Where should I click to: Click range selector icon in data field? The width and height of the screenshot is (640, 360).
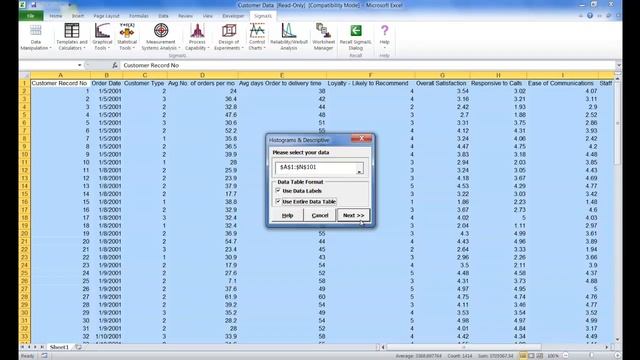359,169
